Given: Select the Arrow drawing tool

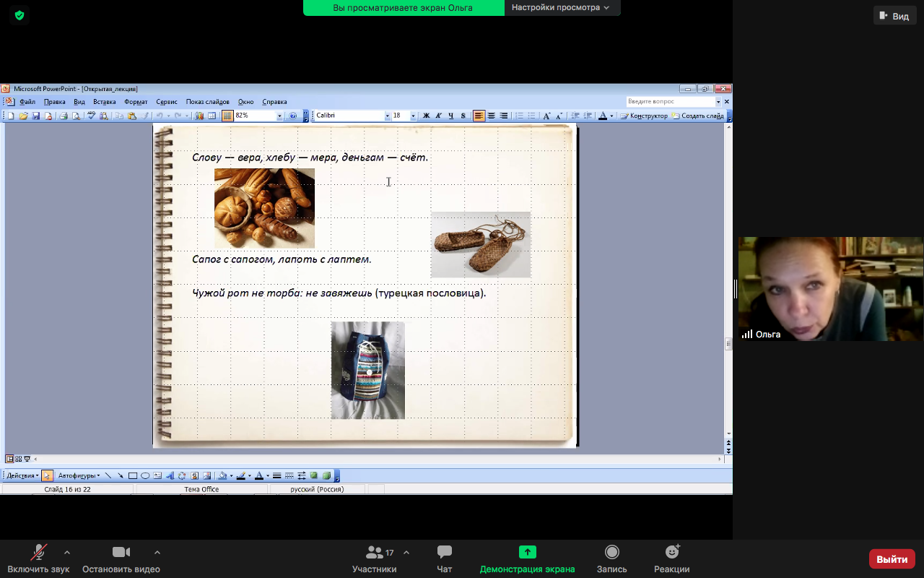Looking at the screenshot, I should 120,475.
